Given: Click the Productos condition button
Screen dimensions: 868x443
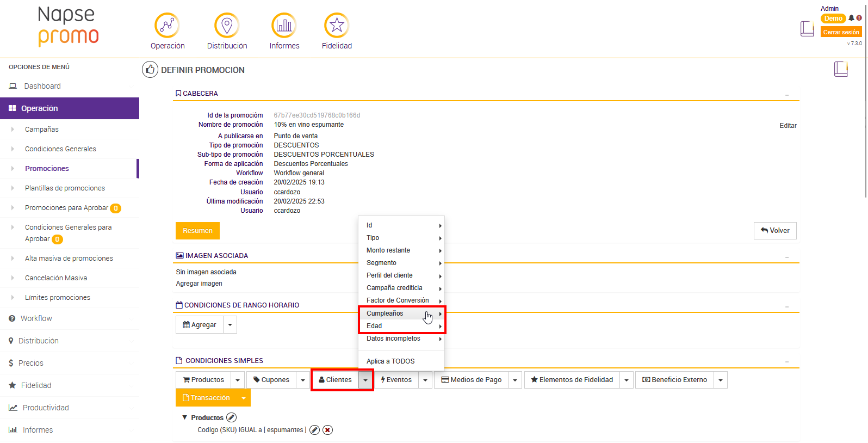Looking at the screenshot, I should (x=203, y=380).
